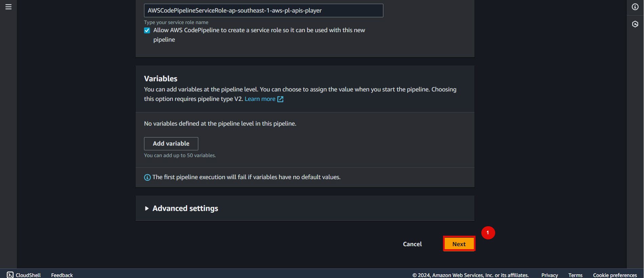644x278 pixels.
Task: Open Cookie preferences
Action: [x=615, y=275]
